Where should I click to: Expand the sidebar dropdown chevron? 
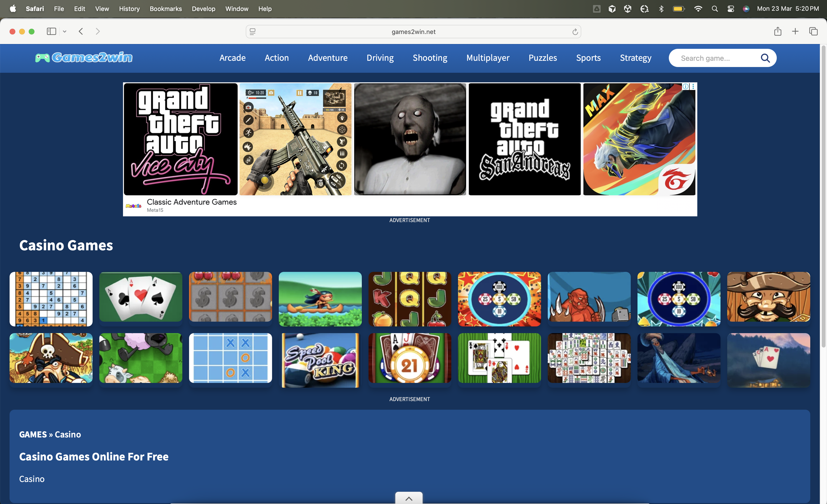coord(65,32)
